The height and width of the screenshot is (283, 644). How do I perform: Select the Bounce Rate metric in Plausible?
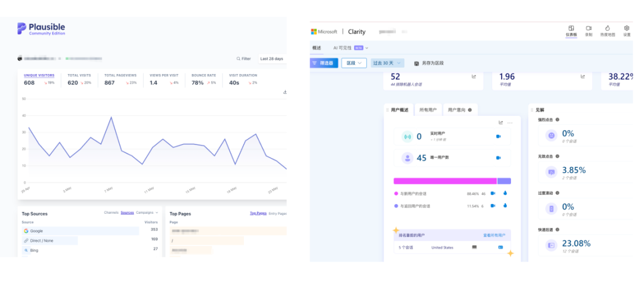click(x=204, y=79)
